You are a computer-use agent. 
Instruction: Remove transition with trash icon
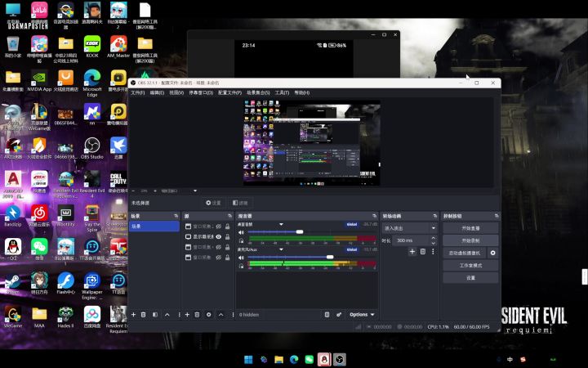point(423,252)
